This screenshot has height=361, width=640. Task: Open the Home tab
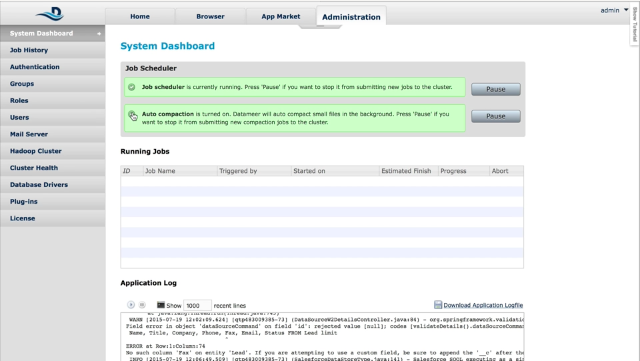tap(140, 16)
